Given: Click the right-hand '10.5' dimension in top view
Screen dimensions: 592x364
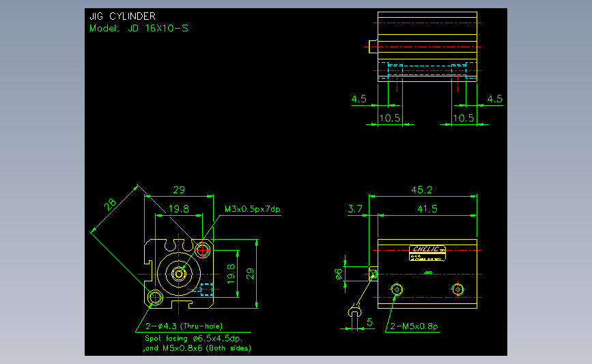Looking at the screenshot, I should [463, 118].
